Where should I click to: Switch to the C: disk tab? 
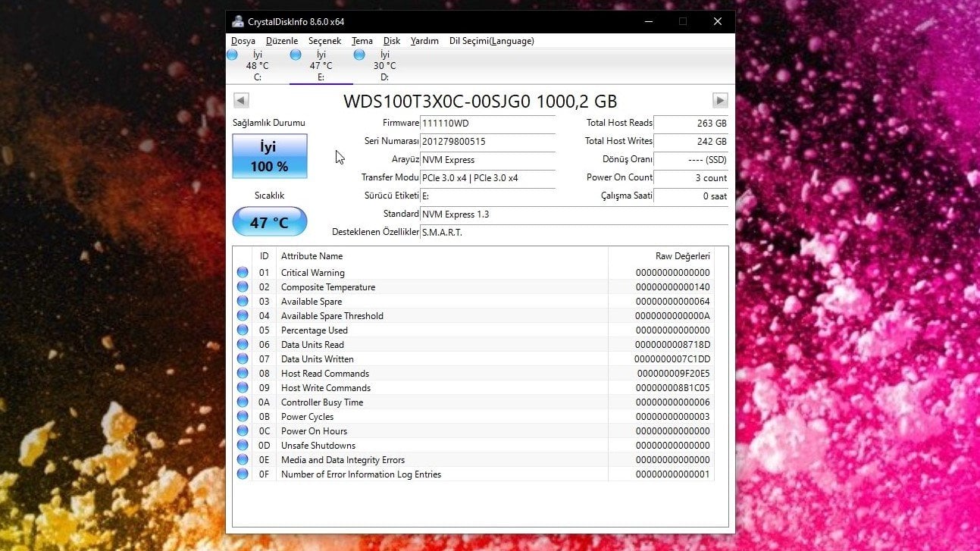[x=258, y=66]
